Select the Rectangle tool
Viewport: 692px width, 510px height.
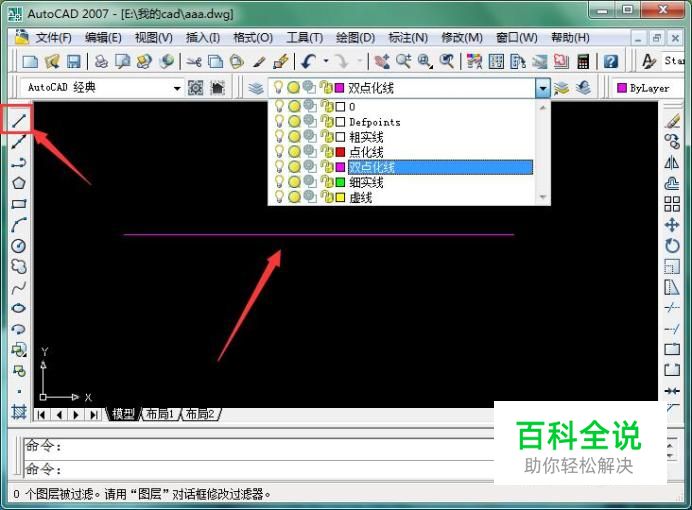coord(19,204)
